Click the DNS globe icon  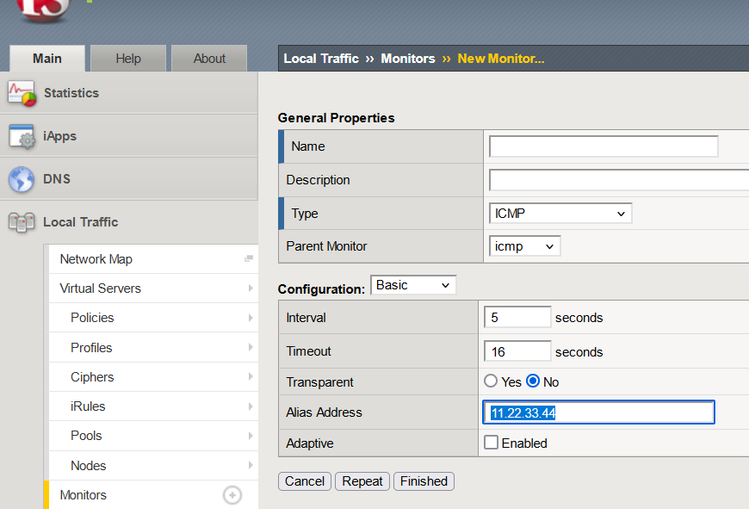21,180
